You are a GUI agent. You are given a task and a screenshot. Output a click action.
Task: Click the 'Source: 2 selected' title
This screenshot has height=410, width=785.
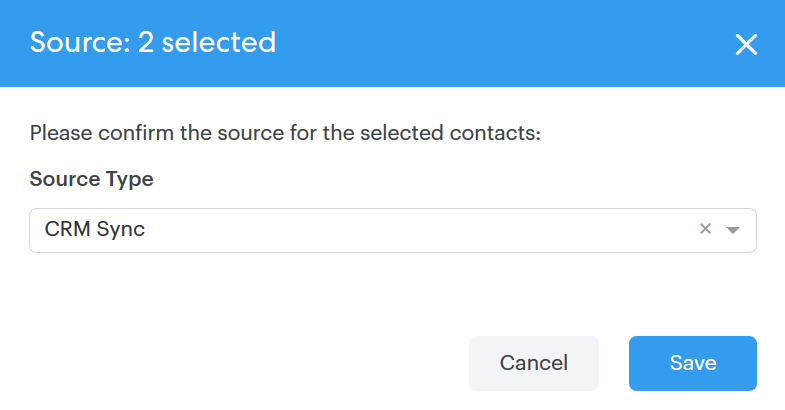pyautogui.click(x=153, y=43)
